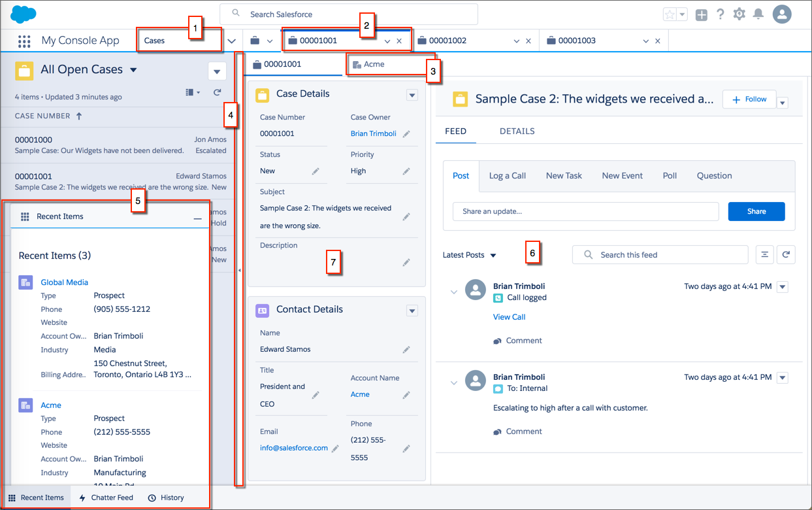
Task: Open the Cases navigation dropdown chevron
Action: pos(231,41)
